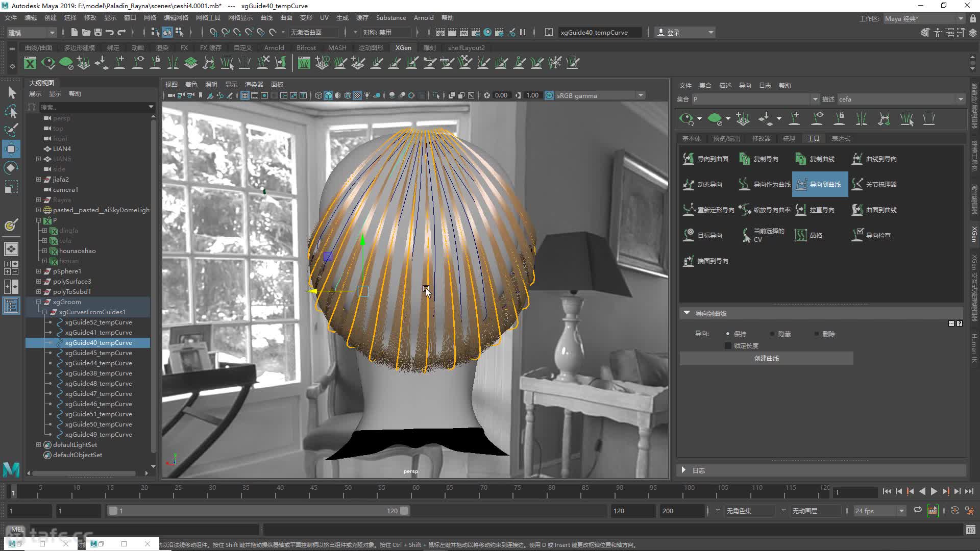The height and width of the screenshot is (551, 980).
Task: Choose the Lasso select tool in toolbox
Action: (x=11, y=111)
